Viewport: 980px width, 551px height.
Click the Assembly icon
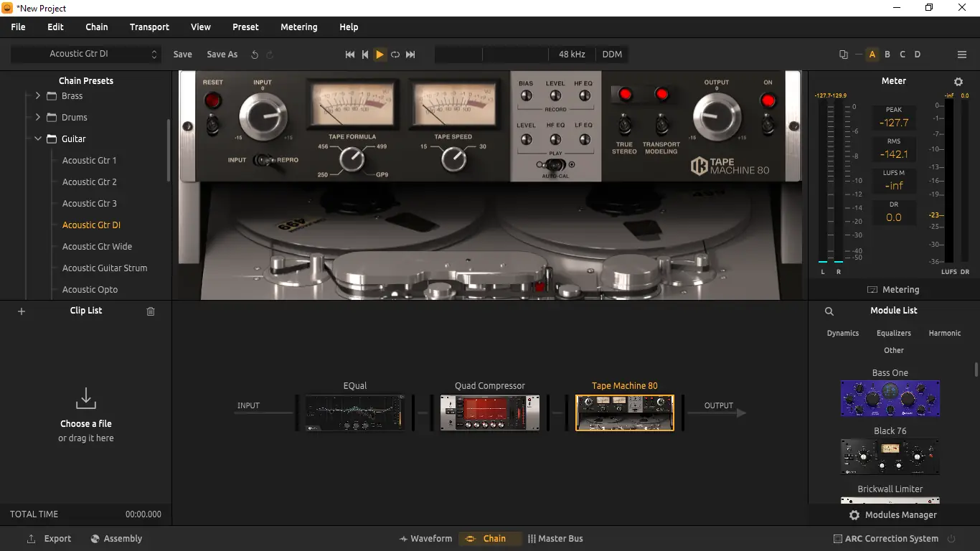95,539
